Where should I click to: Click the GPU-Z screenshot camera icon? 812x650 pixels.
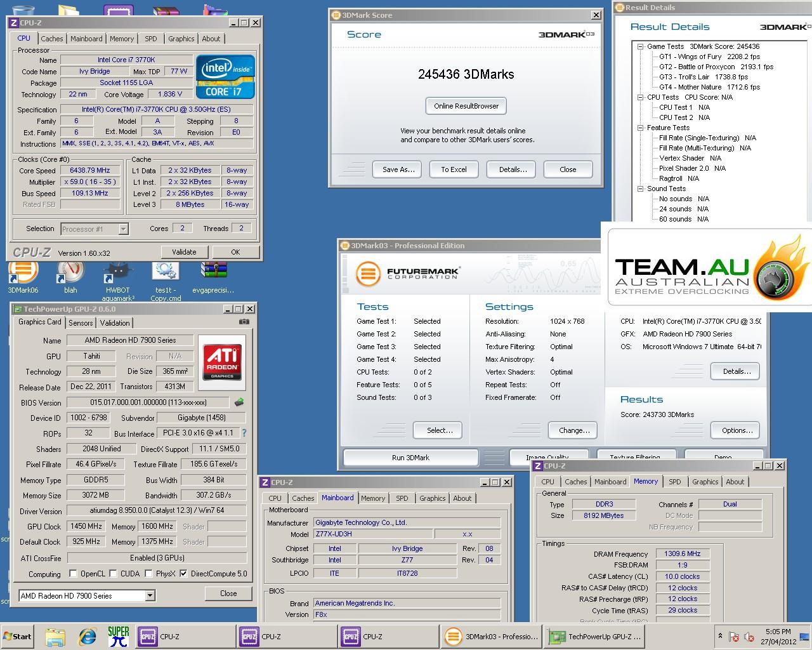(244, 322)
